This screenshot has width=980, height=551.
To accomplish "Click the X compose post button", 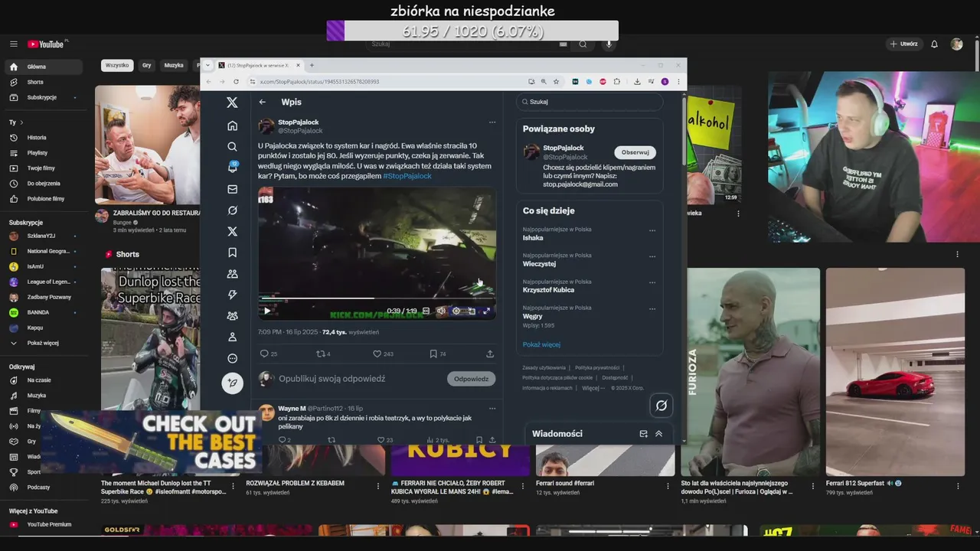I will [233, 383].
